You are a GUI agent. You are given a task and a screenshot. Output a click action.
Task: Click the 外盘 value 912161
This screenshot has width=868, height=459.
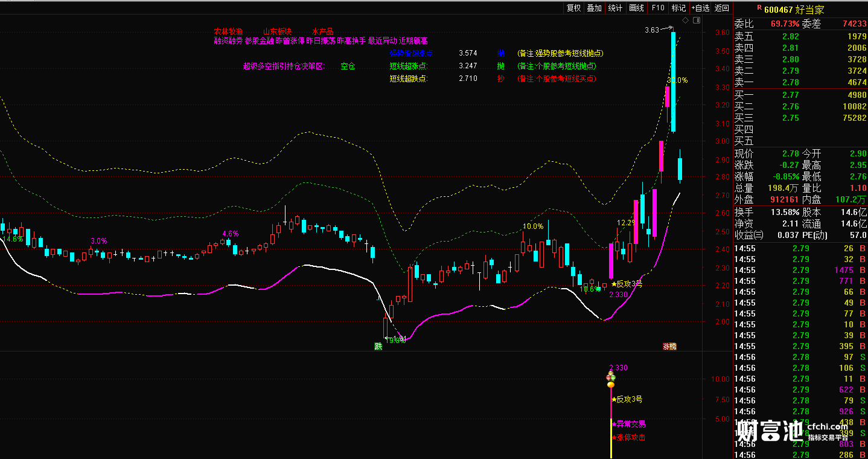click(783, 200)
